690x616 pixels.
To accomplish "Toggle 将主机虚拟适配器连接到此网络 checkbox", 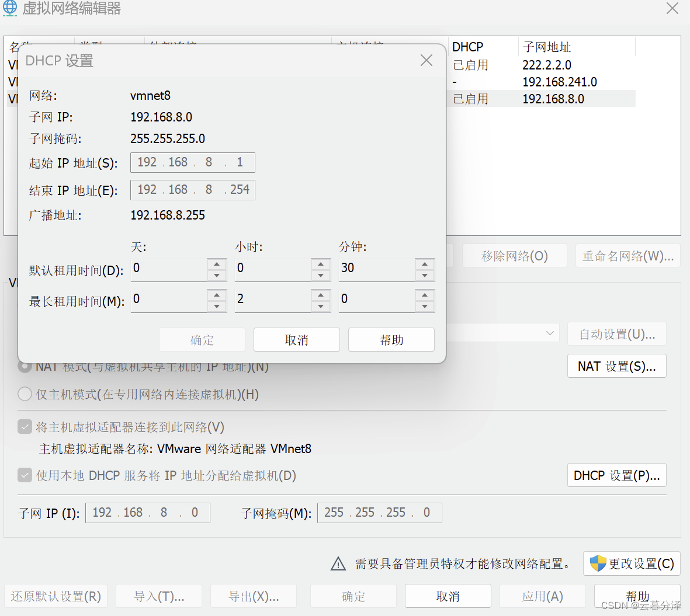I will 25,427.
